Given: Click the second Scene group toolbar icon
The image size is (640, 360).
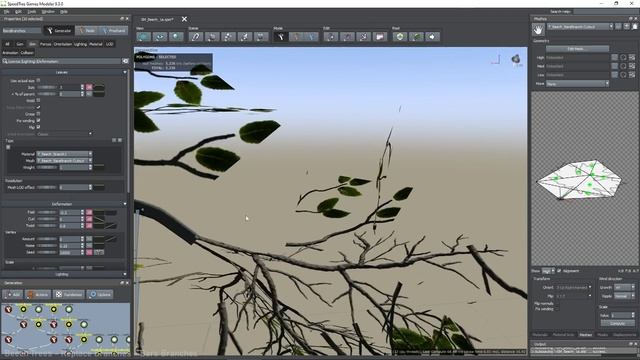Looking at the screenshot, I should (212, 37).
